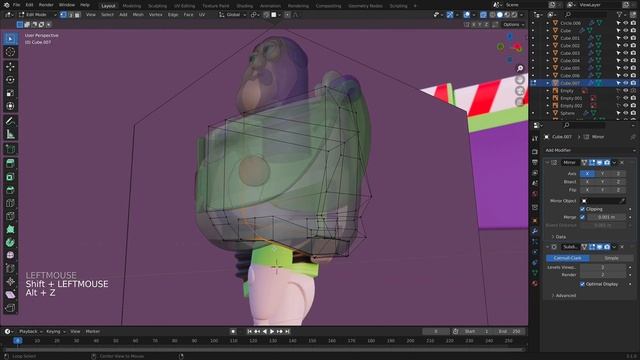Image resolution: width=640 pixels, height=360 pixels.
Task: Select the Select Box tool
Action: [11, 38]
